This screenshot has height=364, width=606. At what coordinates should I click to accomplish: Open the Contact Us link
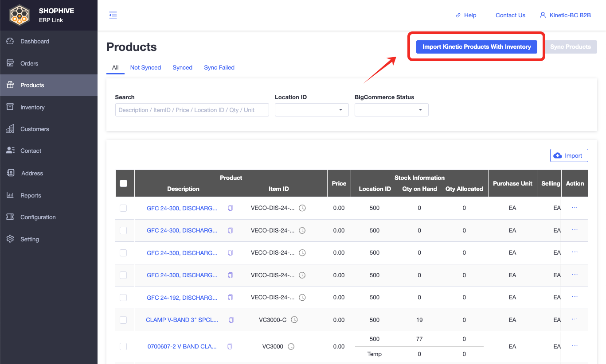click(510, 15)
